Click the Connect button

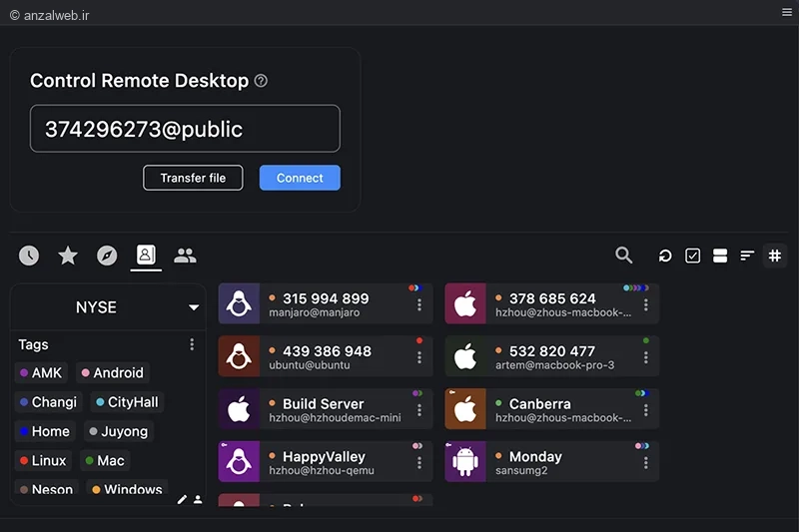click(x=300, y=178)
